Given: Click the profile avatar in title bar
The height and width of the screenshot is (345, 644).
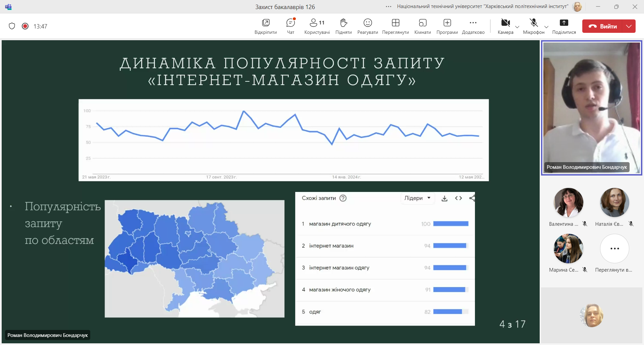Looking at the screenshot, I should 577,7.
